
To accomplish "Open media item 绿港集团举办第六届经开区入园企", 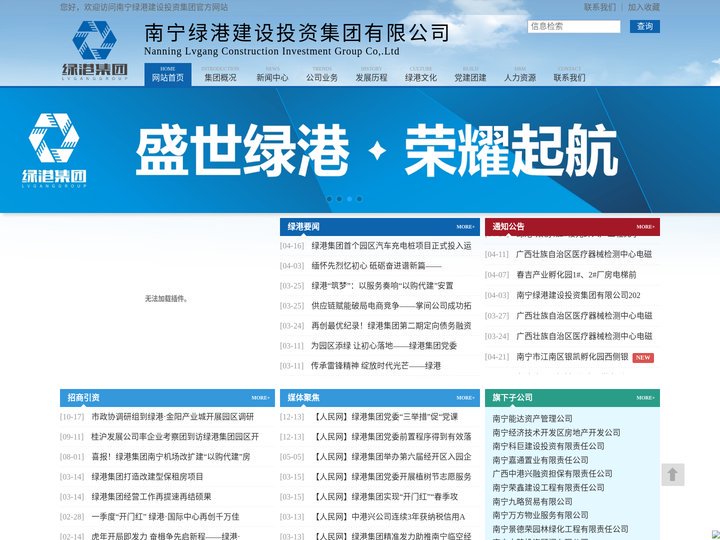I will [x=391, y=457].
